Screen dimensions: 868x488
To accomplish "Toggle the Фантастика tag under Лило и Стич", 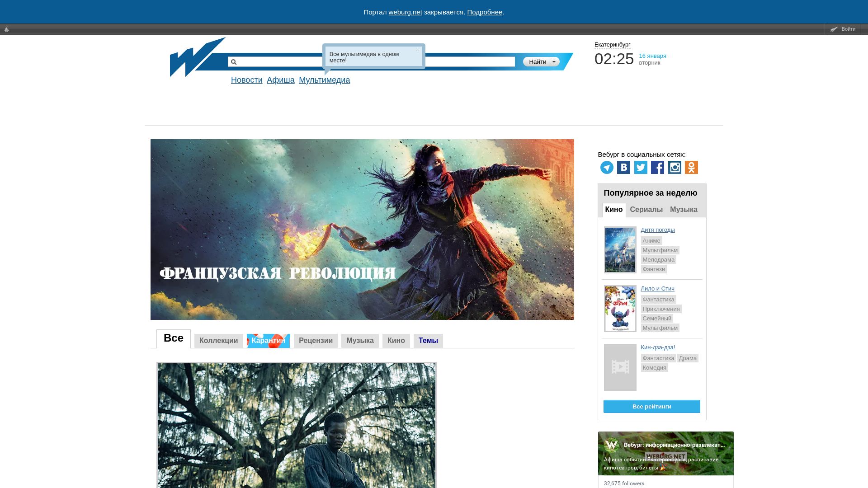I will pos(658,299).
